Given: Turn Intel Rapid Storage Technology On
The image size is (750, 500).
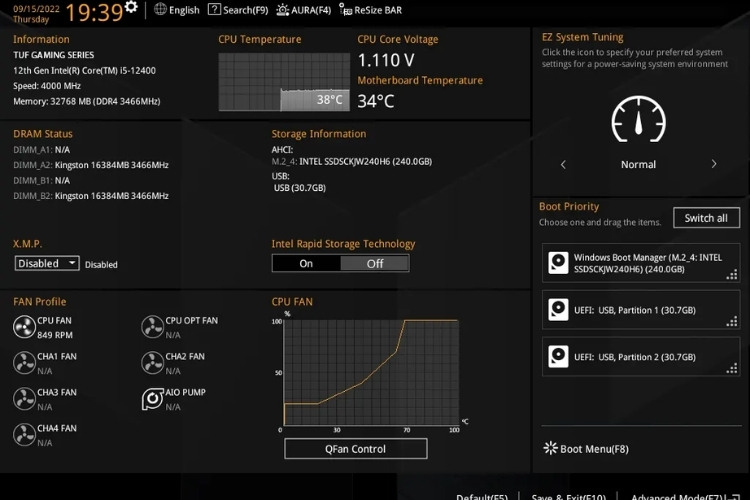Looking at the screenshot, I should pos(306,263).
